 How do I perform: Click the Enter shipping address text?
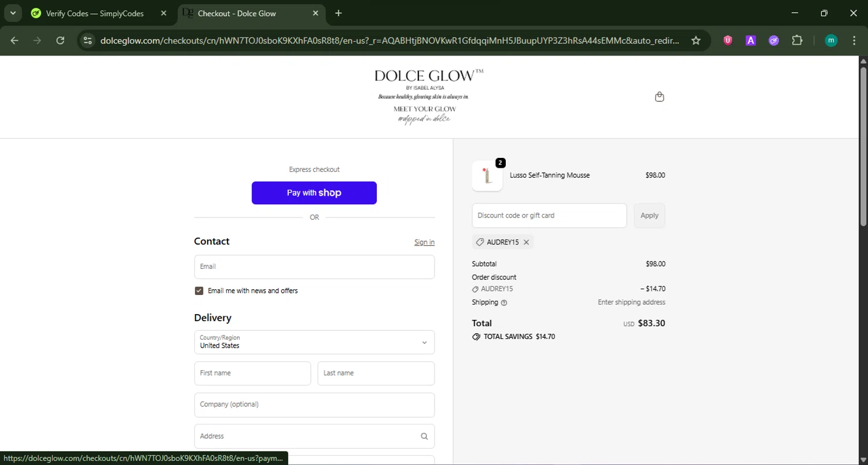(631, 302)
